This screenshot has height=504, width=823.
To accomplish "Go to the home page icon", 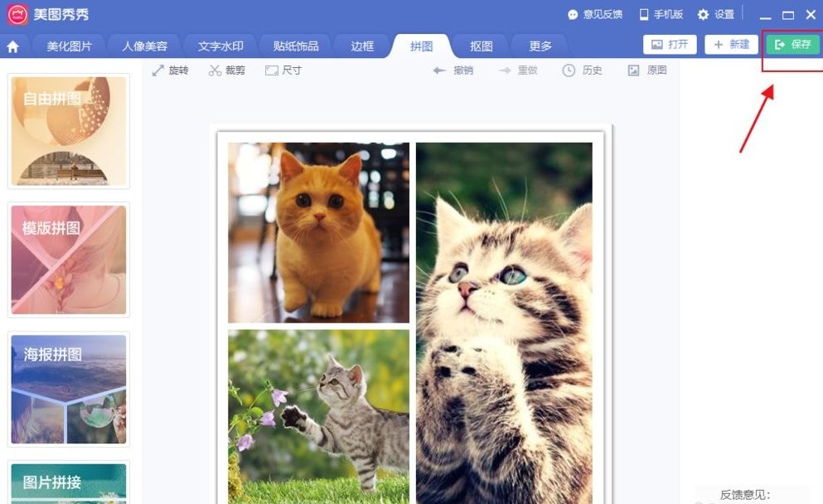I will [13, 46].
